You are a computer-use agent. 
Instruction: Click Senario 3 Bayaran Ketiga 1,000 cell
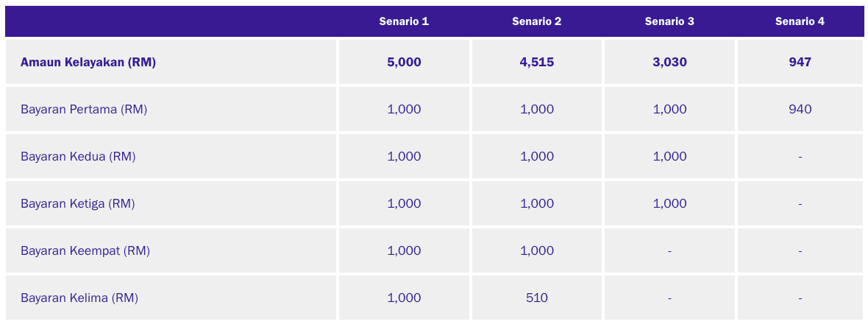[x=669, y=204]
